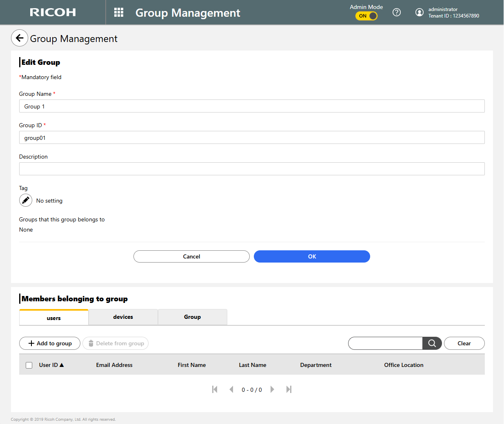Click the back arrow beside Group Management

[19, 38]
